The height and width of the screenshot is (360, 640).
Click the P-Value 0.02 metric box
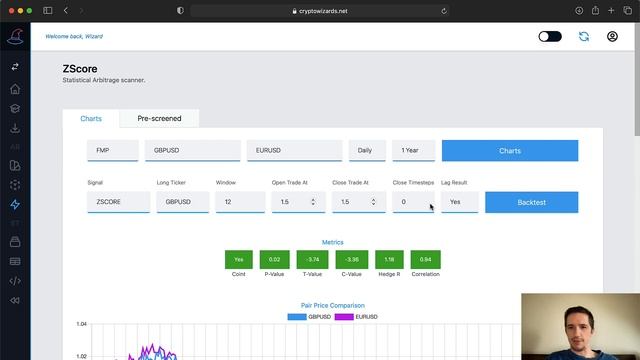[x=274, y=260]
